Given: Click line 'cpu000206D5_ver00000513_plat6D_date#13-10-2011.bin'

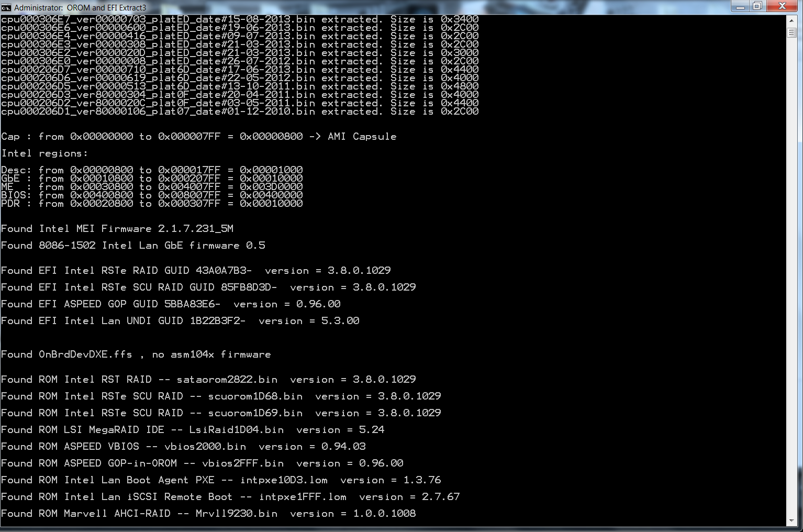Looking at the screenshot, I should [x=240, y=86].
